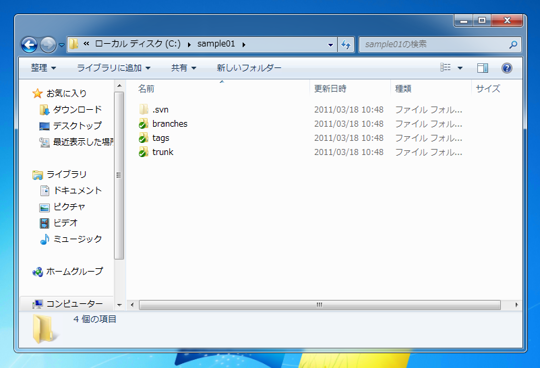Select the trunk folder name
Image resolution: width=540 pixels, height=368 pixels.
(x=163, y=152)
